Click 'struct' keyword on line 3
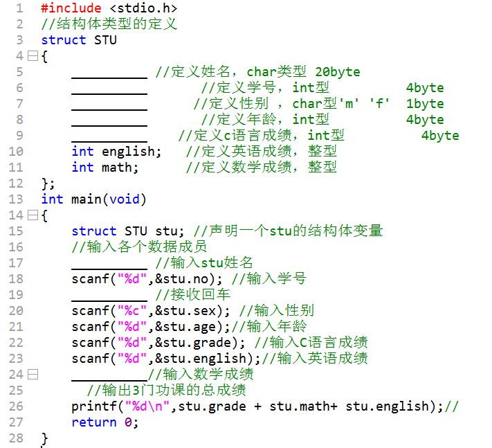 64,40
